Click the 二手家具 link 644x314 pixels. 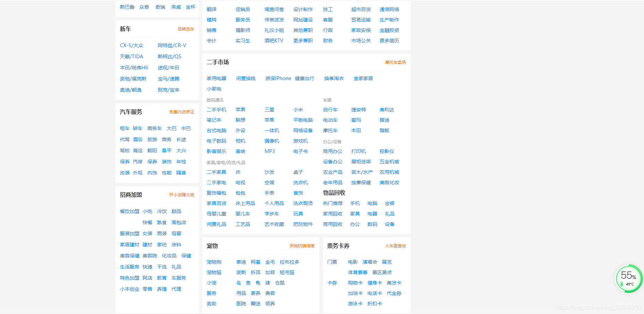coord(216,172)
